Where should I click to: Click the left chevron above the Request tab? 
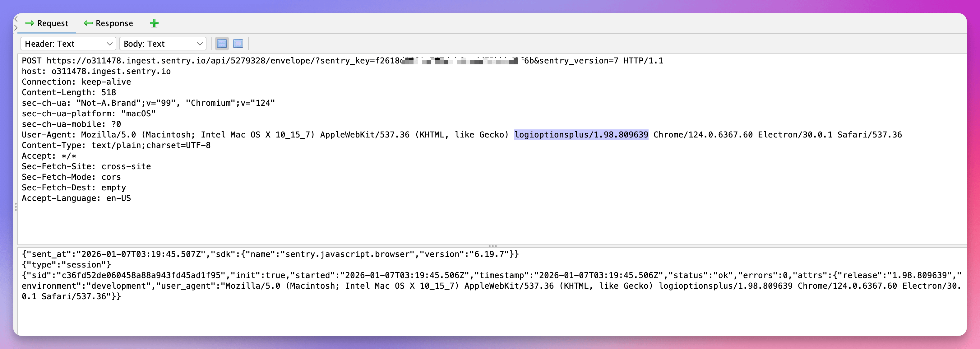pyautogui.click(x=16, y=19)
